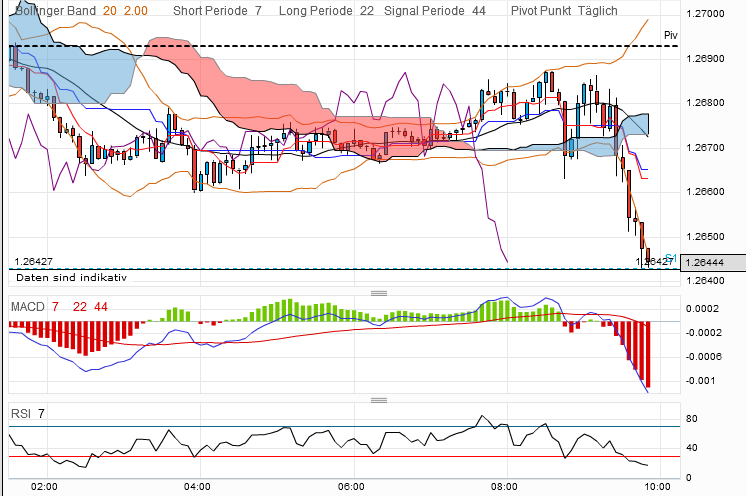Click the 1.27000 price axis value

click(x=705, y=14)
